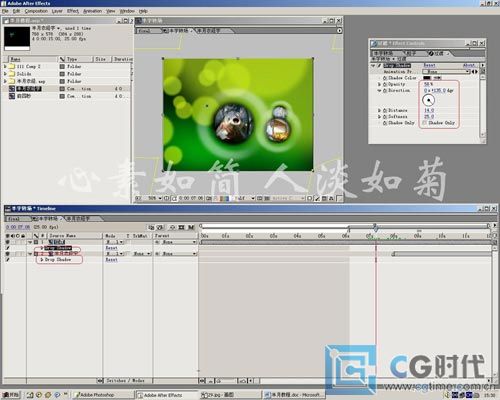Expand the Softness property

tap(379, 117)
